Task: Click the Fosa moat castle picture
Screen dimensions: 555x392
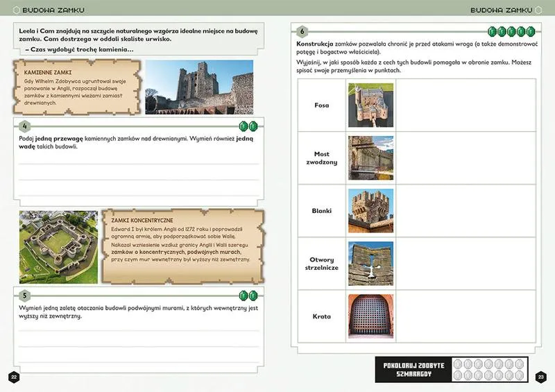Action: click(370, 105)
